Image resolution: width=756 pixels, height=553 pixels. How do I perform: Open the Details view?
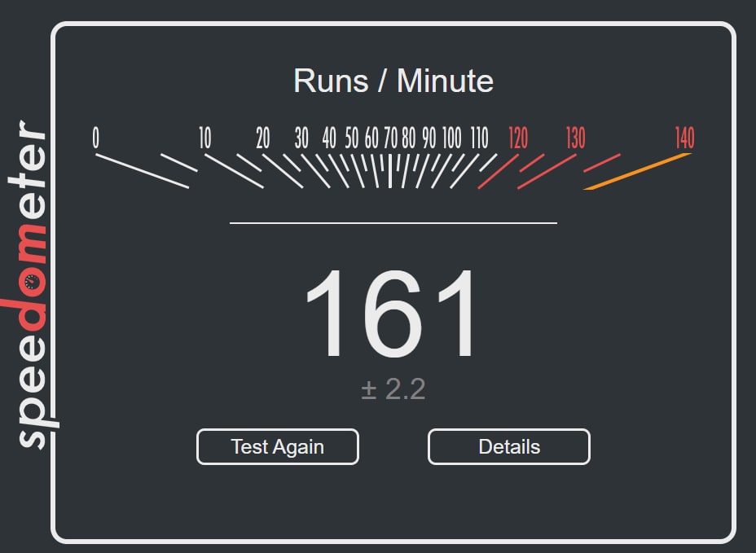tap(509, 447)
